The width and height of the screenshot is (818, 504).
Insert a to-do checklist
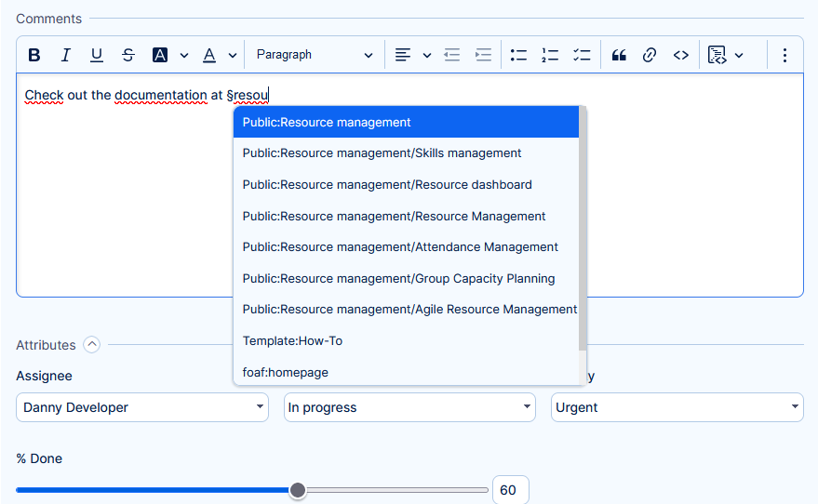coord(582,55)
